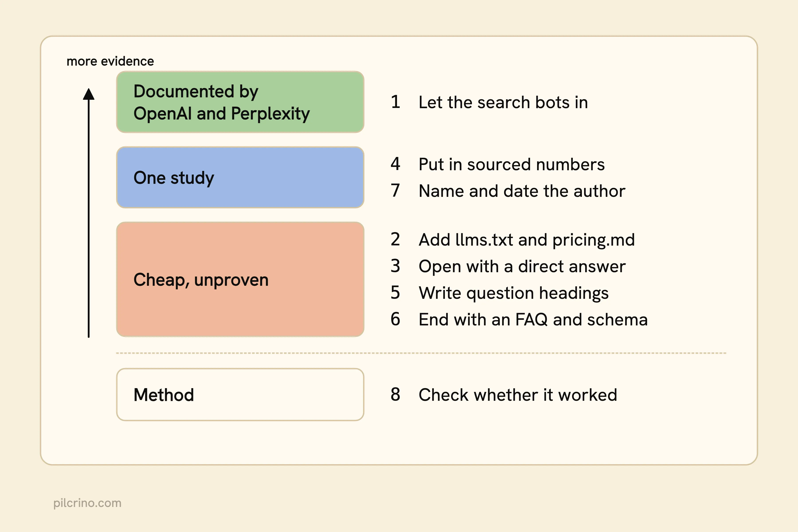Select 'Put in sourced numbers' line

pyautogui.click(x=511, y=164)
